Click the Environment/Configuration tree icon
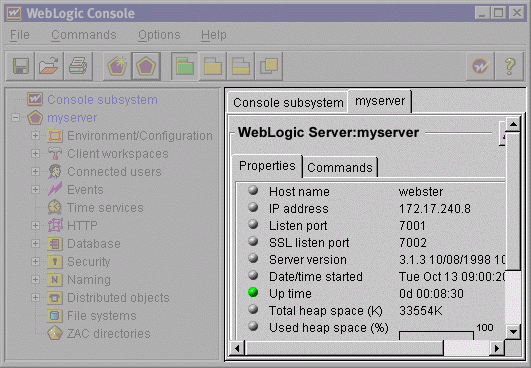This screenshot has width=531, height=368. click(x=55, y=136)
